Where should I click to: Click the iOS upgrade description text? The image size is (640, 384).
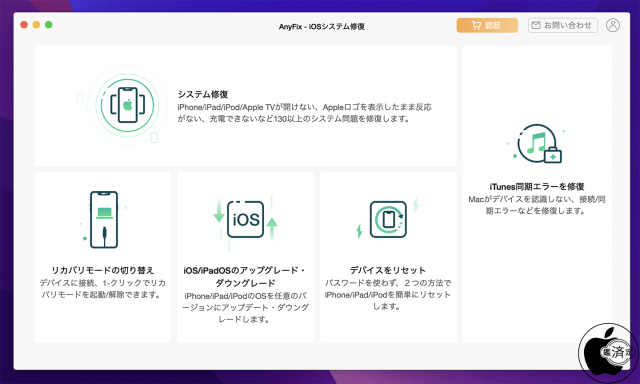click(x=245, y=307)
